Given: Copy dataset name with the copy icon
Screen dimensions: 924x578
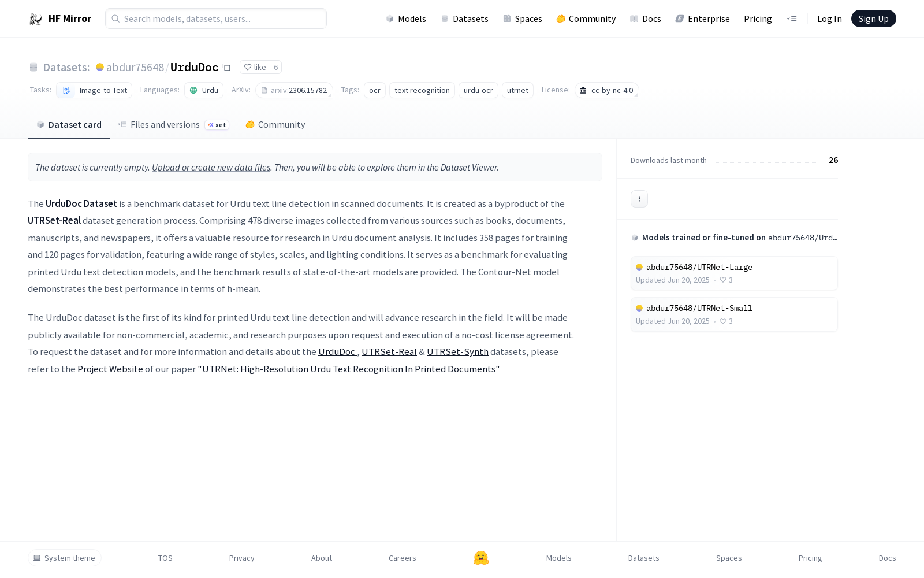Looking at the screenshot, I should point(227,68).
